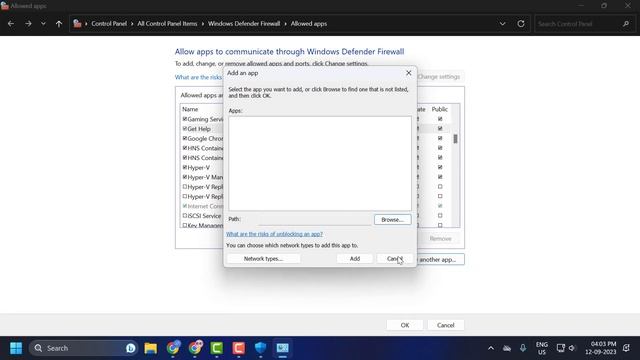
Task: Open the green C app on taskbar
Action: coord(217,348)
